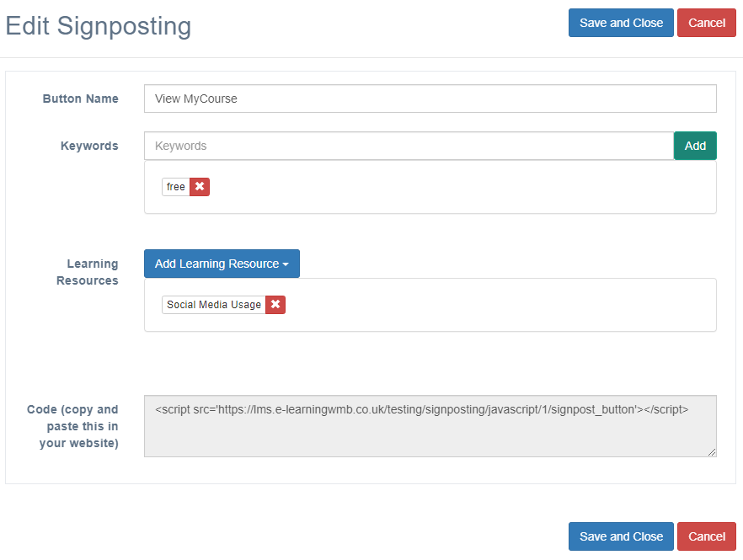The width and height of the screenshot is (743, 560).
Task: Click the caret on Add Learning Resource
Action: pyautogui.click(x=286, y=264)
